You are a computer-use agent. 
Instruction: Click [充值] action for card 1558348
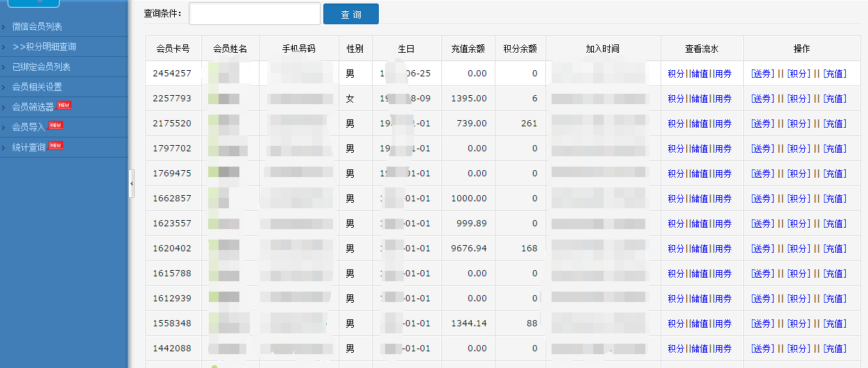[x=835, y=324]
